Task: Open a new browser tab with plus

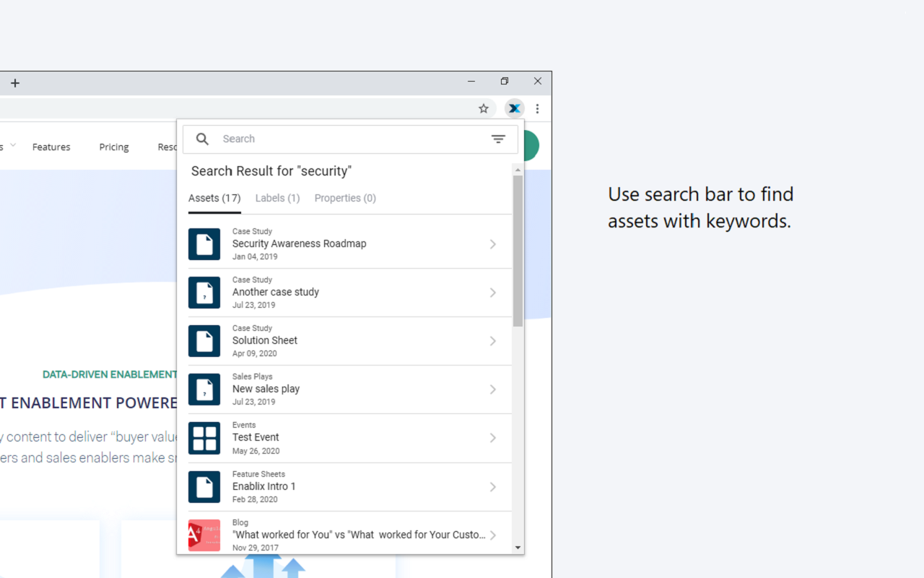Action: [15, 83]
